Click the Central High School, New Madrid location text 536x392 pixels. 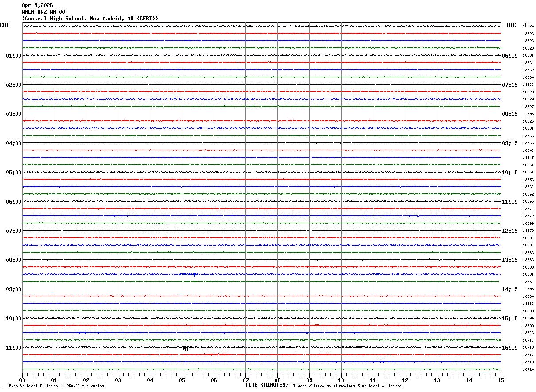coord(90,19)
